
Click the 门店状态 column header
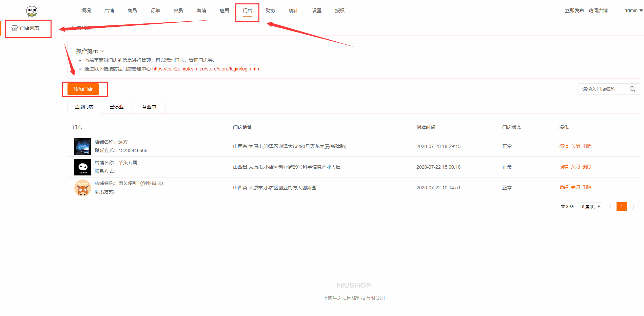(511, 127)
